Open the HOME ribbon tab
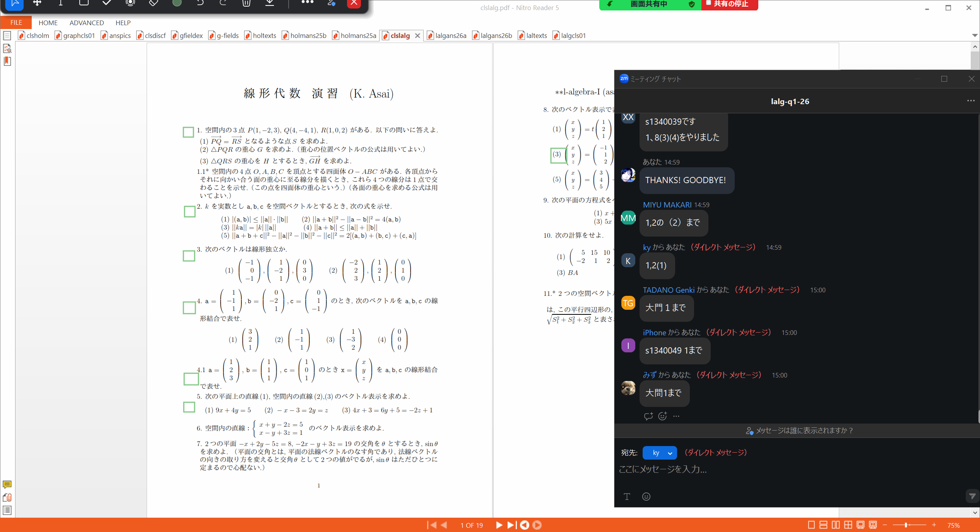The width and height of the screenshot is (980, 532). pyautogui.click(x=48, y=23)
